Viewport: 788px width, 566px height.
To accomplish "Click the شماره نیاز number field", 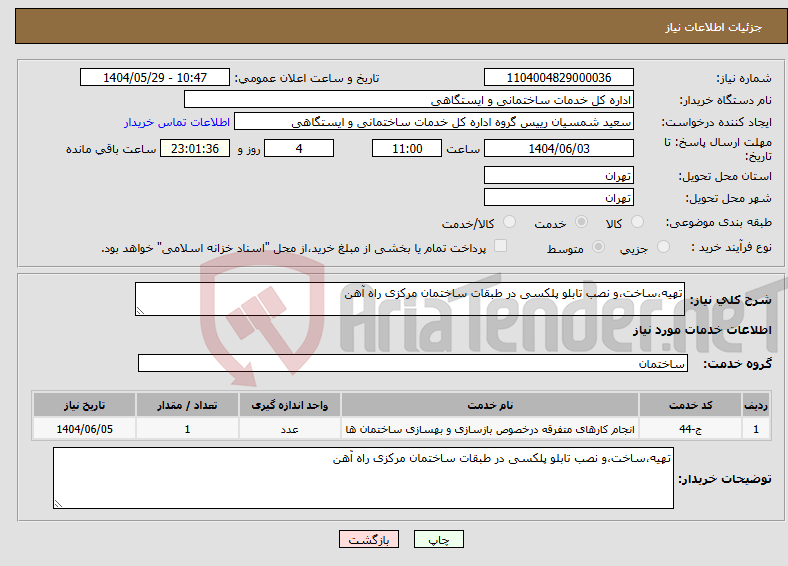I will point(559,77).
